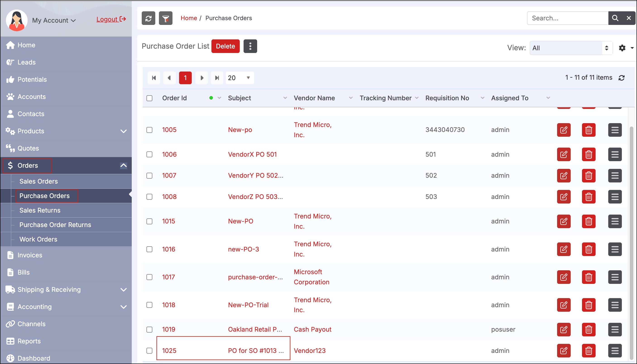Open row menu for order 1005
This screenshot has height=364, width=637.
click(x=615, y=130)
